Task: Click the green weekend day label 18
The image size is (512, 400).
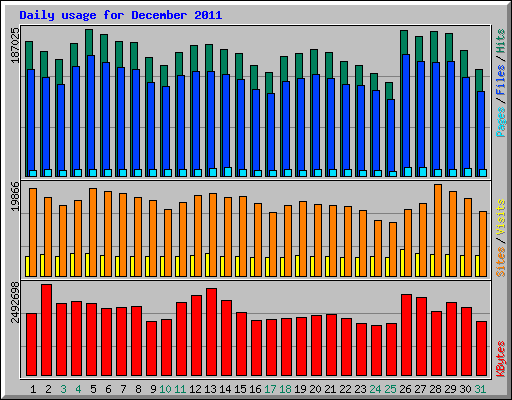Action: point(285,389)
